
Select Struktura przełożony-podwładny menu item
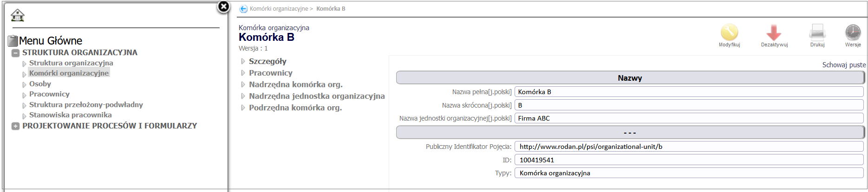tap(86, 105)
